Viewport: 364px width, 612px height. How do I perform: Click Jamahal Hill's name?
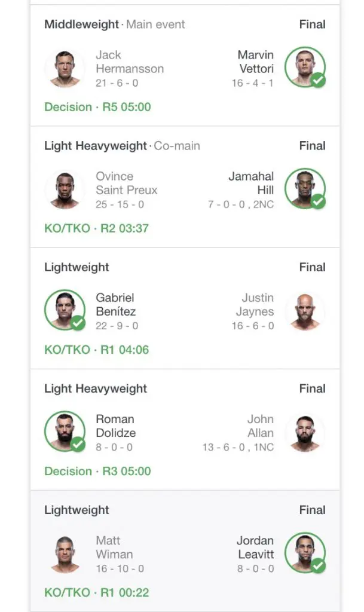252,183
